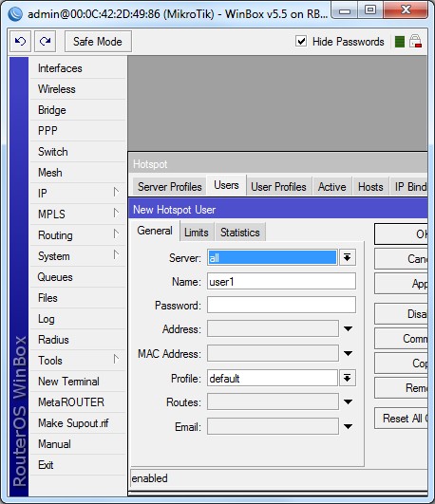Image resolution: width=435 pixels, height=504 pixels.
Task: Click the New Hotspot User title bar
Action: 278,210
